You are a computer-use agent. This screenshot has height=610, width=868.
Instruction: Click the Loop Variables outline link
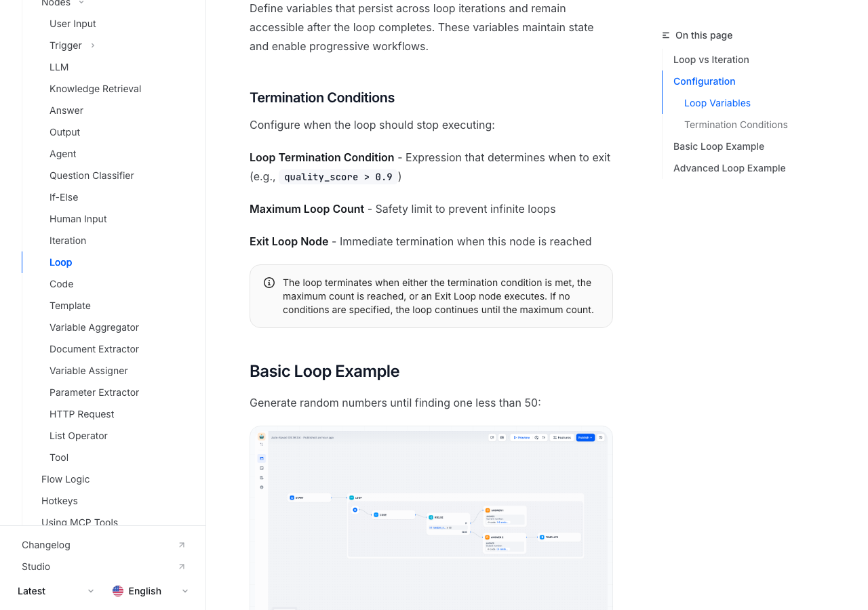tap(717, 103)
